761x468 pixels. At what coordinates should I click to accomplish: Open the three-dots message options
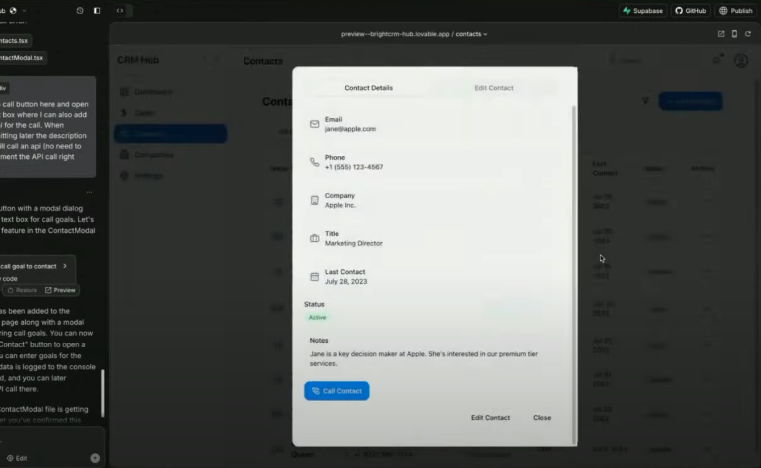click(x=89, y=192)
